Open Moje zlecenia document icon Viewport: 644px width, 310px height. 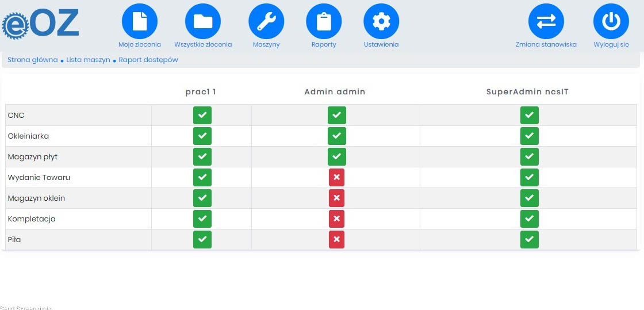pyautogui.click(x=140, y=21)
